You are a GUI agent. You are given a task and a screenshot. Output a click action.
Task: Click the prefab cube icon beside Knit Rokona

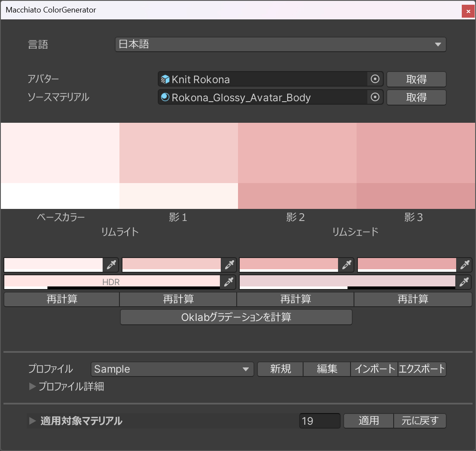[165, 79]
